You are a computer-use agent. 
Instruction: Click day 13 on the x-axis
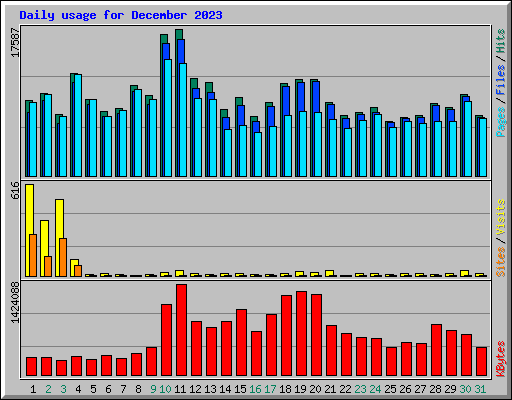210,389
